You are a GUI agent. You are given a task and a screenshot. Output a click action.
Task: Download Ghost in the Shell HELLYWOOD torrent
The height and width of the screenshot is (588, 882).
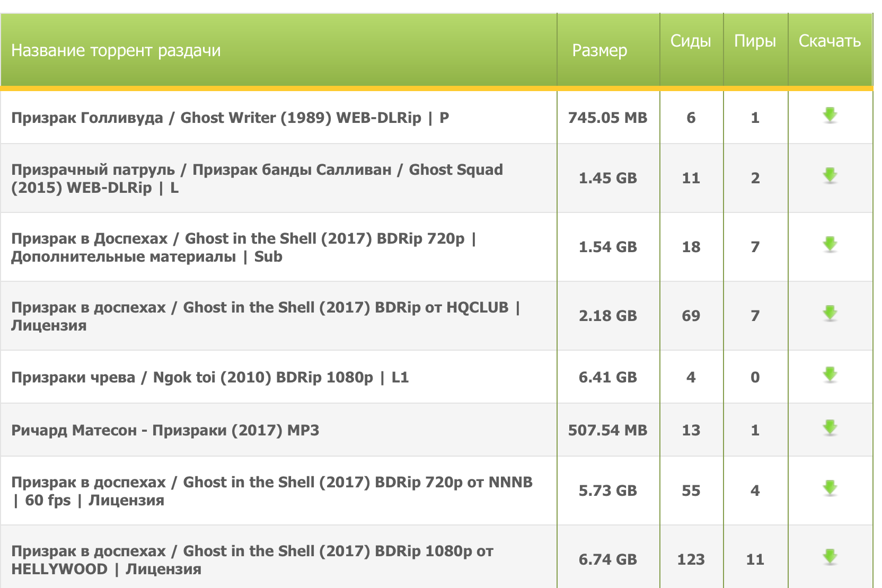830,557
